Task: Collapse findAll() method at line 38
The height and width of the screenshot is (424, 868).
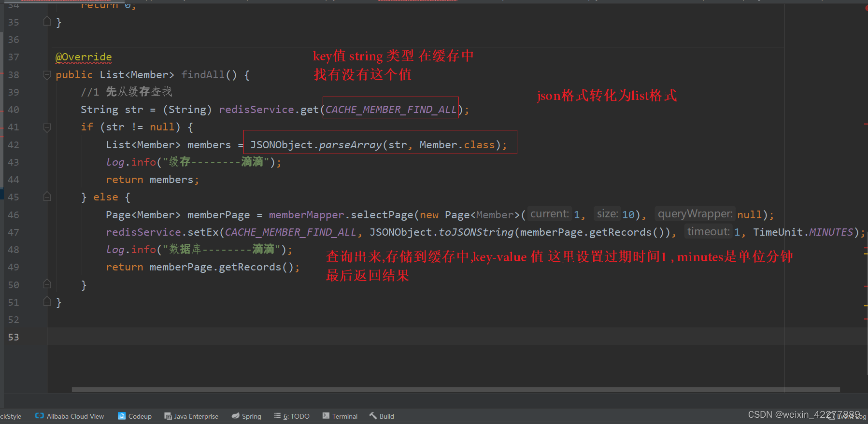Action: (x=47, y=75)
